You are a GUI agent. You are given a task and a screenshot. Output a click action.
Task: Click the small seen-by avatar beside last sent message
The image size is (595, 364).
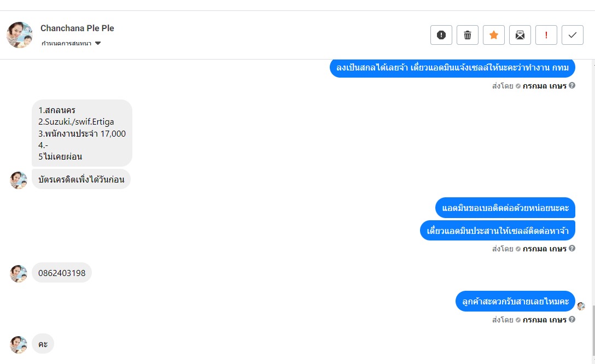(581, 306)
